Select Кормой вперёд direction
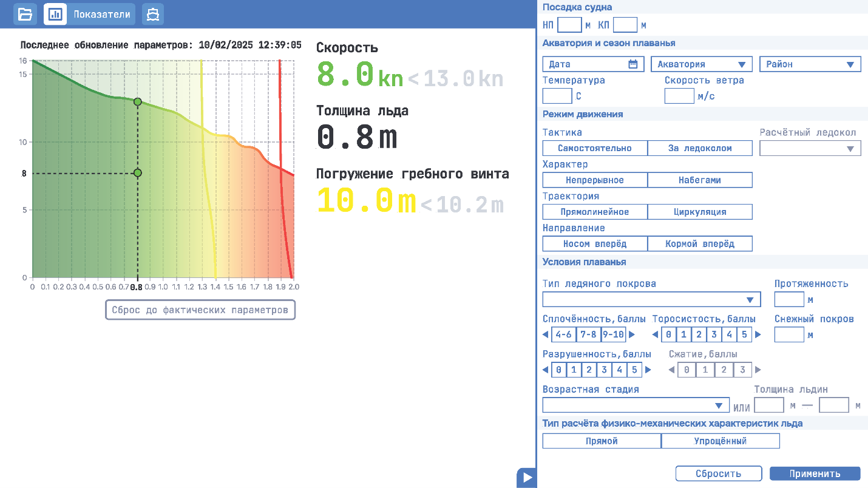Viewport: 868px width, 488px height. click(699, 244)
